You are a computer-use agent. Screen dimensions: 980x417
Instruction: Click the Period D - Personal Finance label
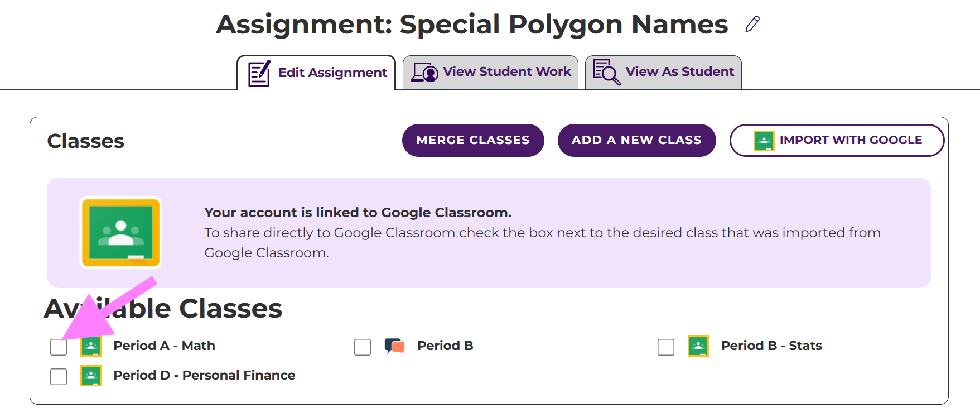point(204,375)
